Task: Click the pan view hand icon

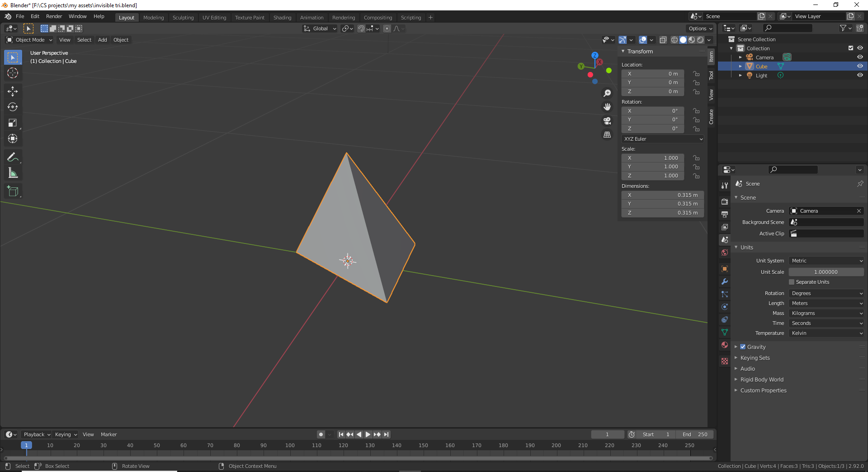Action: [x=607, y=107]
